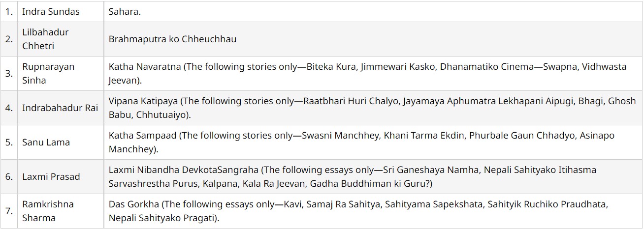Click row number 2 cell
644x229 pixels.
click(9, 39)
